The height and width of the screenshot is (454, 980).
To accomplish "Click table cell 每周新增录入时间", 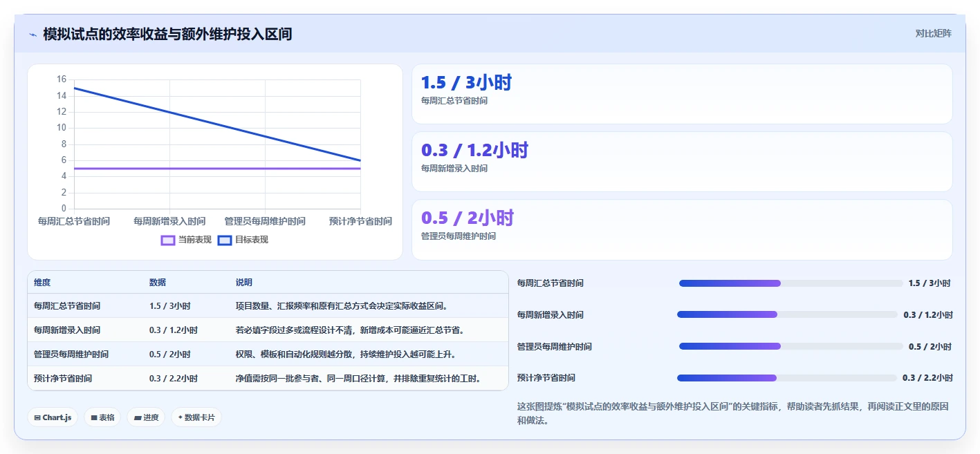I will click(66, 330).
